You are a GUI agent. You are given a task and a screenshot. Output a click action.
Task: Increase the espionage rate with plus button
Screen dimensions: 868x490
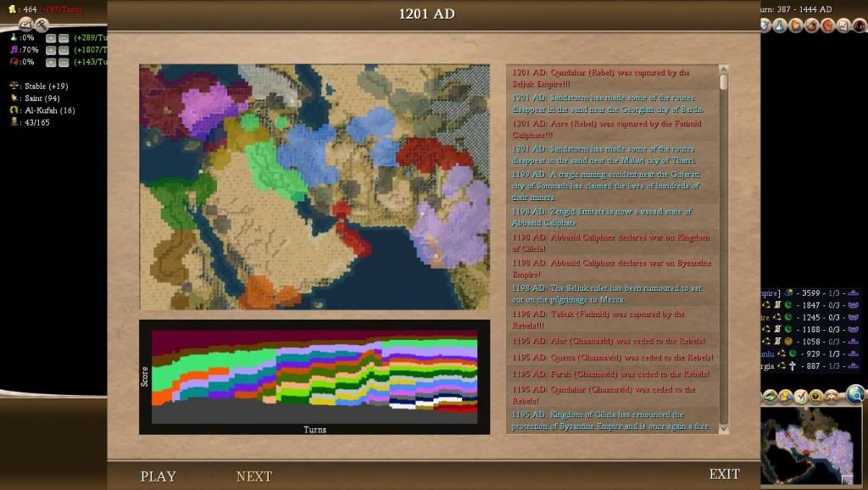(51, 63)
